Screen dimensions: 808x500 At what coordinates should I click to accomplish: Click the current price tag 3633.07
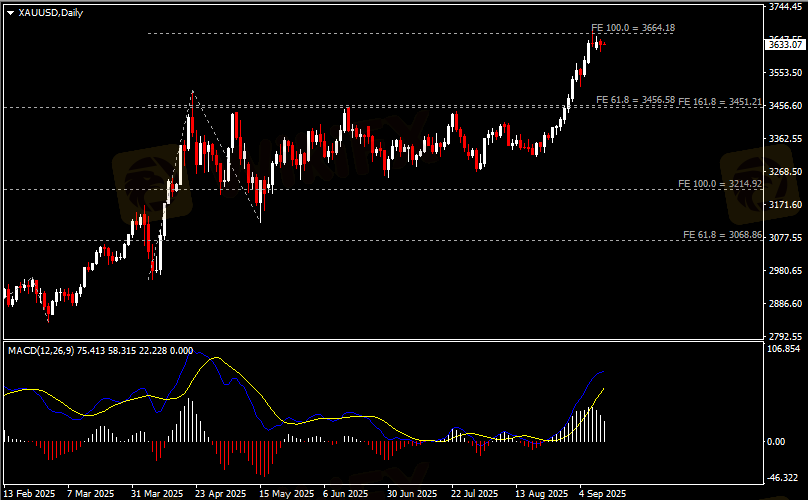785,45
